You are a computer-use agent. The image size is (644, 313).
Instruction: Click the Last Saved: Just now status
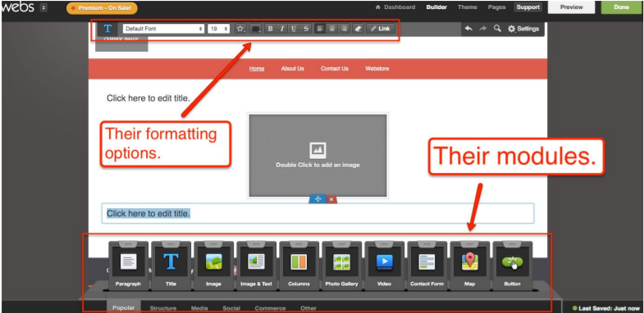(606, 308)
